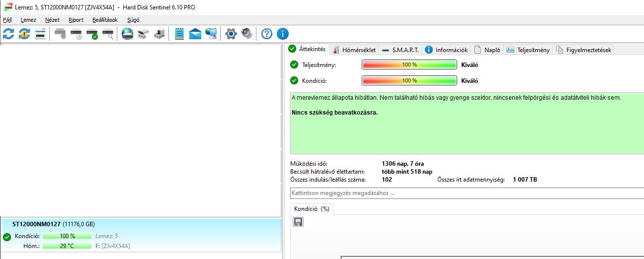Viewport: 644px width, 259px height.
Task: Click the comment field Kattintson megjegyzés megadásához
Action: [467, 193]
